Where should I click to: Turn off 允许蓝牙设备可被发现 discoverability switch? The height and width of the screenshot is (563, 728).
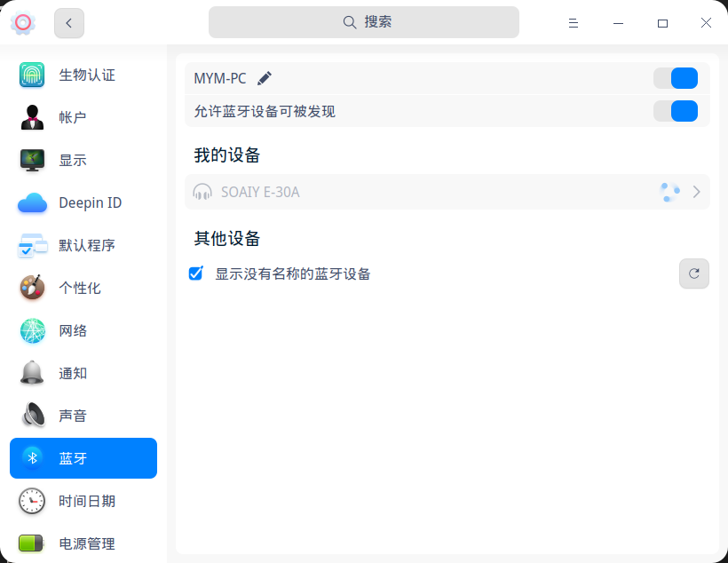click(x=676, y=111)
